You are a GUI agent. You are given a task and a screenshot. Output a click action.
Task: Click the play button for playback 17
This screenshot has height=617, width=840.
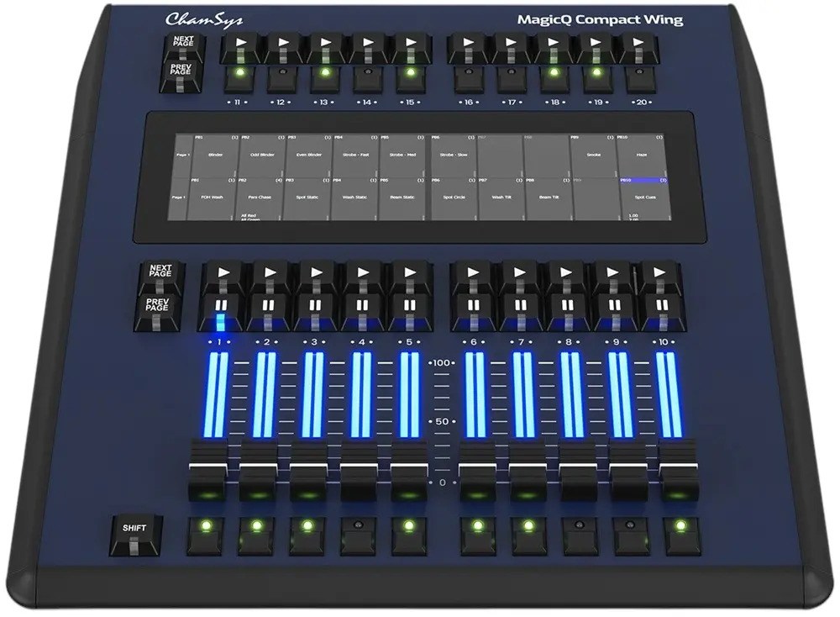pos(512,49)
